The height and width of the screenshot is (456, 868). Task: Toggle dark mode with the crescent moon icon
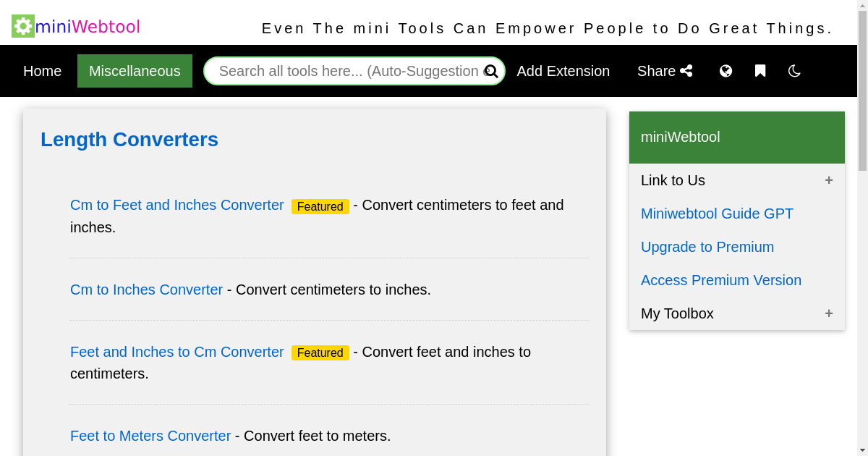[795, 71]
